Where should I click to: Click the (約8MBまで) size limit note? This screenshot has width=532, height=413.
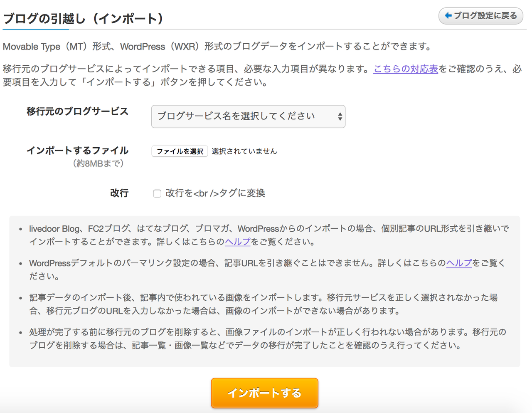(99, 163)
